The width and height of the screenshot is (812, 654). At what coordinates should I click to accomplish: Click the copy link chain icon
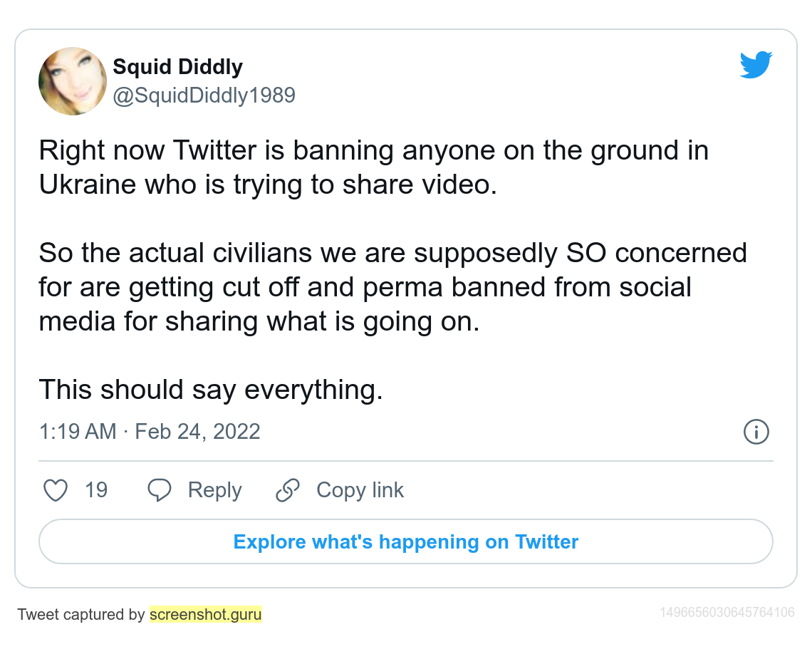(288, 490)
